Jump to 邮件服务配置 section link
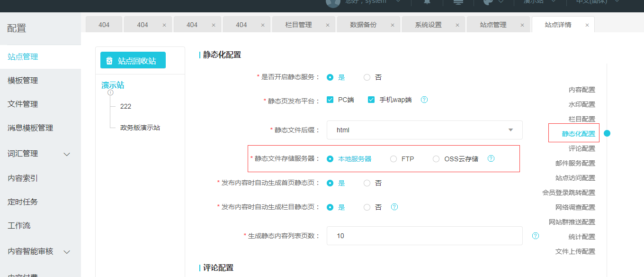The height and width of the screenshot is (277, 644). click(575, 163)
